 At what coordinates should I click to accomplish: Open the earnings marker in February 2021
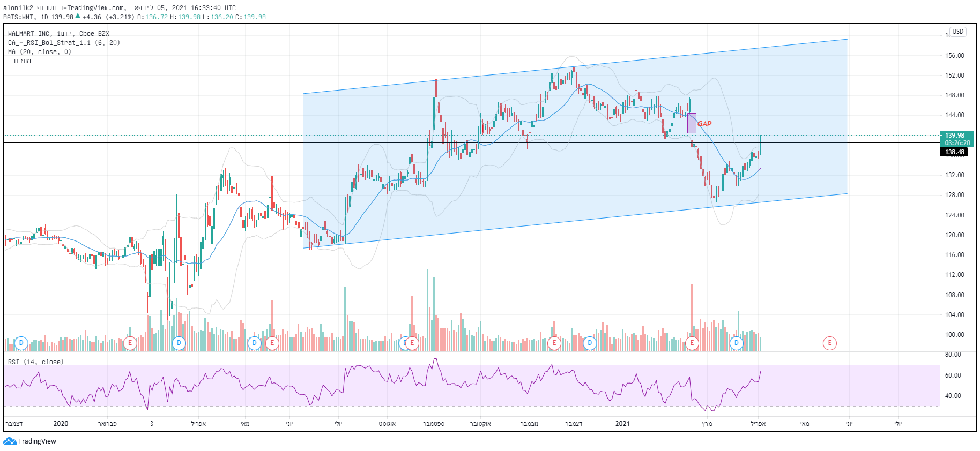point(692,343)
